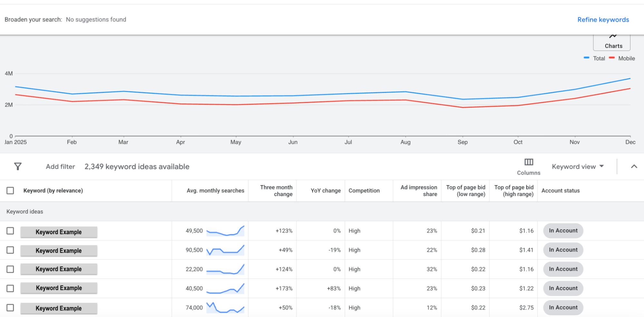
Task: Open the Charts button
Action: pyautogui.click(x=611, y=43)
